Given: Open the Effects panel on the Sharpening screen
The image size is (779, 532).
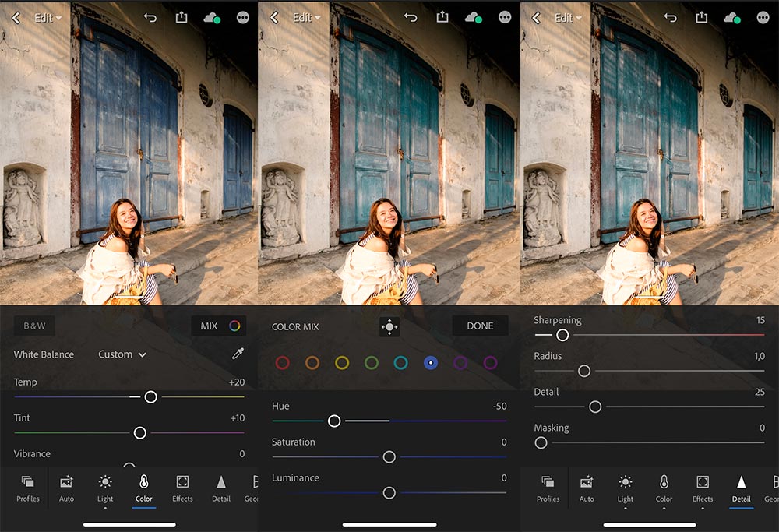Looking at the screenshot, I should tap(703, 488).
